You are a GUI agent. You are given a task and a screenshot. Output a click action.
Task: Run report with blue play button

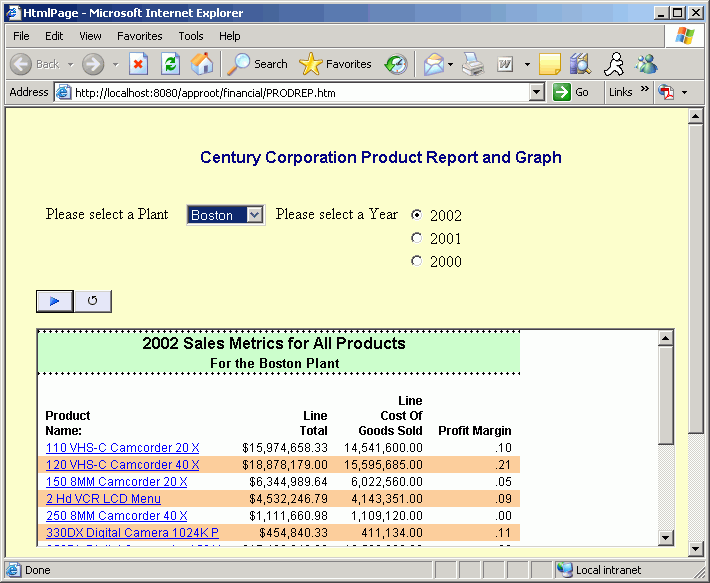[55, 301]
